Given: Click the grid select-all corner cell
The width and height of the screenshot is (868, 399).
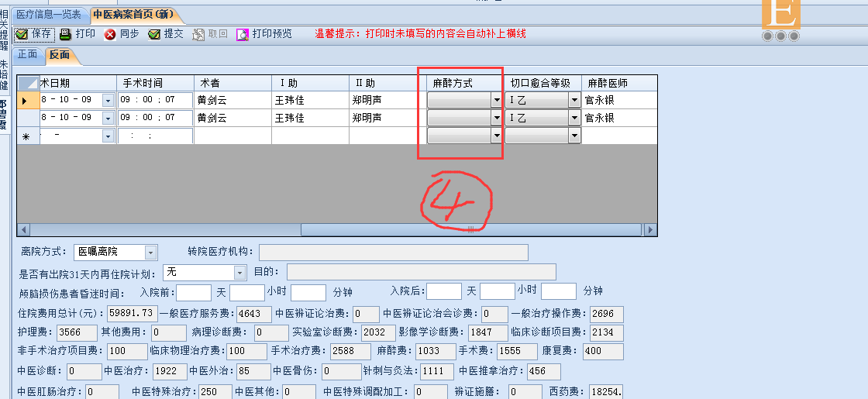Looking at the screenshot, I should pyautogui.click(x=28, y=83).
